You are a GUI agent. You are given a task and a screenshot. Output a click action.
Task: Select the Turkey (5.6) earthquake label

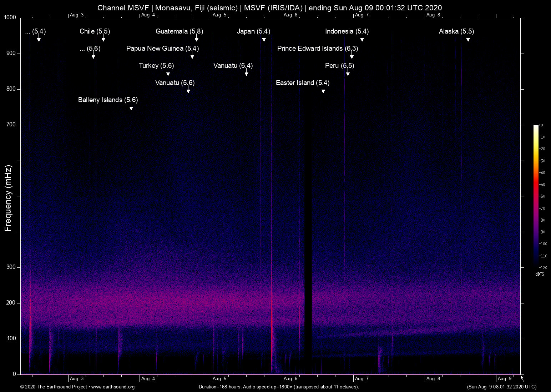pos(156,66)
